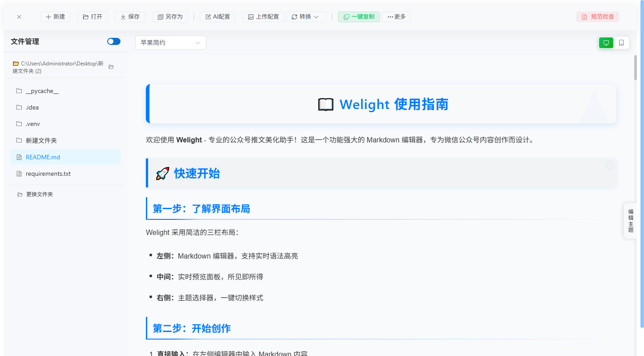The width and height of the screenshot is (644, 356).
Task: Switch to desktop preview mode
Action: click(x=606, y=43)
